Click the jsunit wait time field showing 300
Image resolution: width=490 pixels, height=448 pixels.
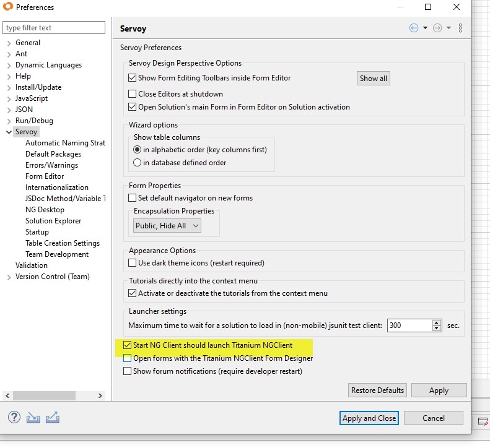click(x=409, y=325)
